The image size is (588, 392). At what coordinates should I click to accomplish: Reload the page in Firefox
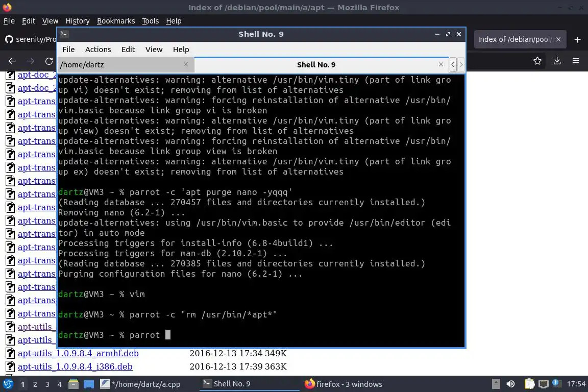coord(49,61)
